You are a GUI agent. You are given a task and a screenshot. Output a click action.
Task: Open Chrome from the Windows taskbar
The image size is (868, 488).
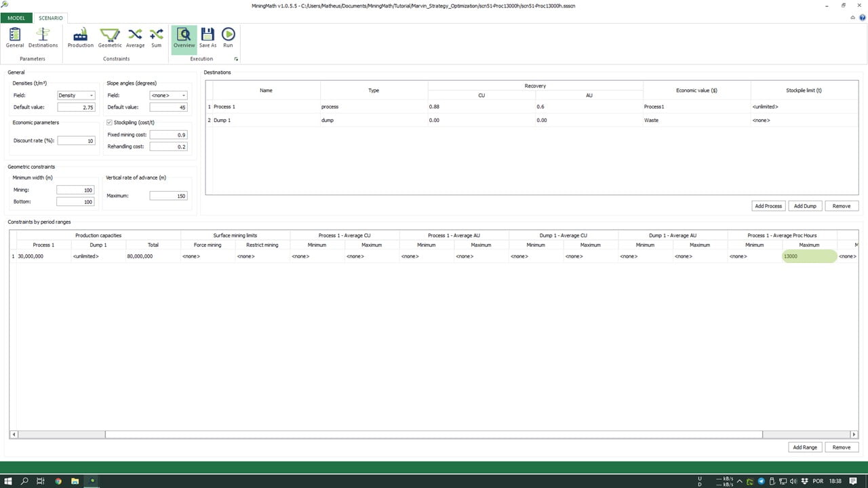click(58, 481)
